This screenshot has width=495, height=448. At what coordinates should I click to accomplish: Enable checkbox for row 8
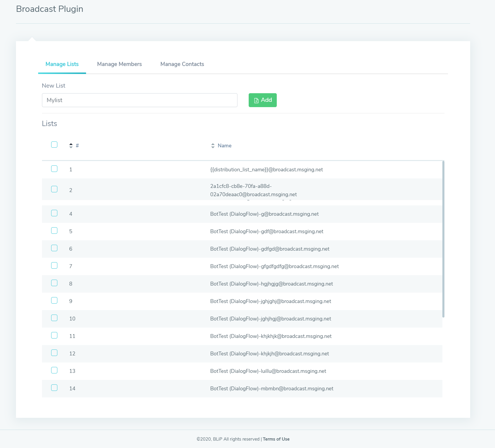(54, 283)
